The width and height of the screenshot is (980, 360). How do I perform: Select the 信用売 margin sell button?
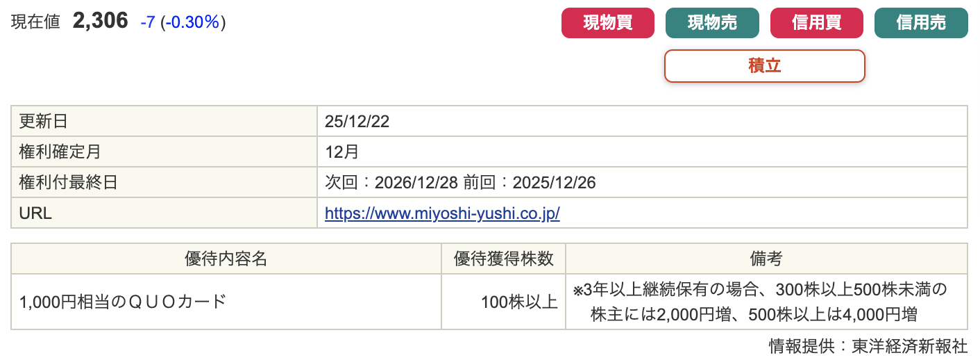(x=920, y=23)
